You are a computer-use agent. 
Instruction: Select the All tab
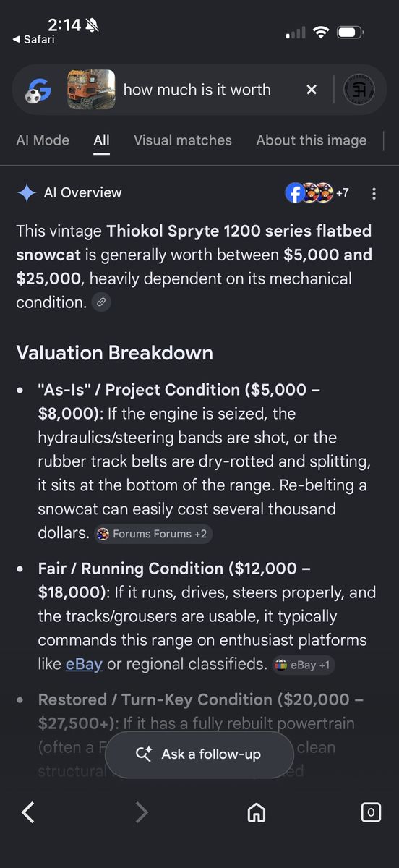[101, 140]
